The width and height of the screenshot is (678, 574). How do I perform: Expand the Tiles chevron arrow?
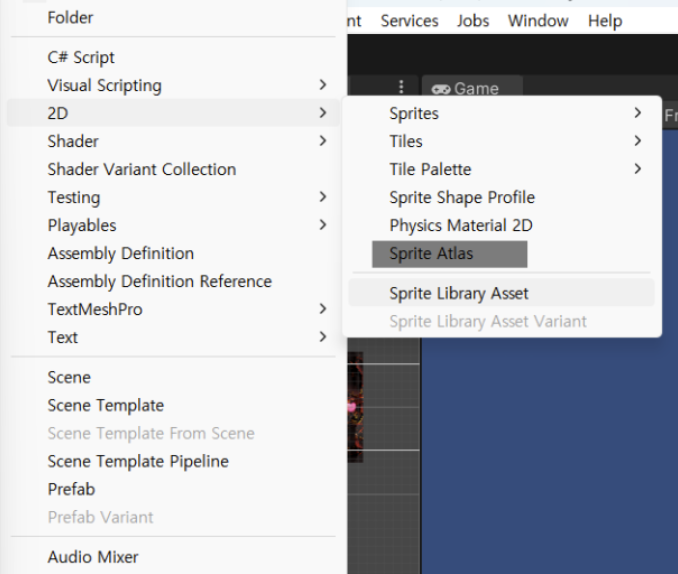638,141
